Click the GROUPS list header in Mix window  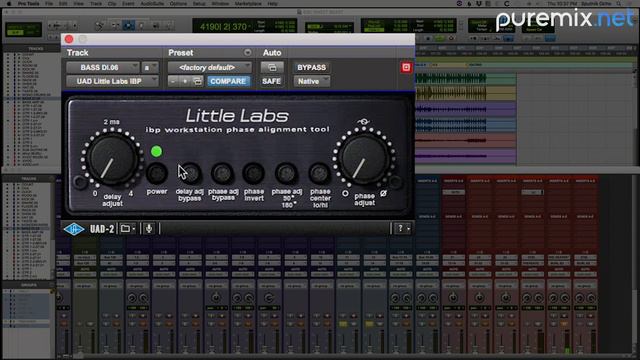[x=29, y=285]
